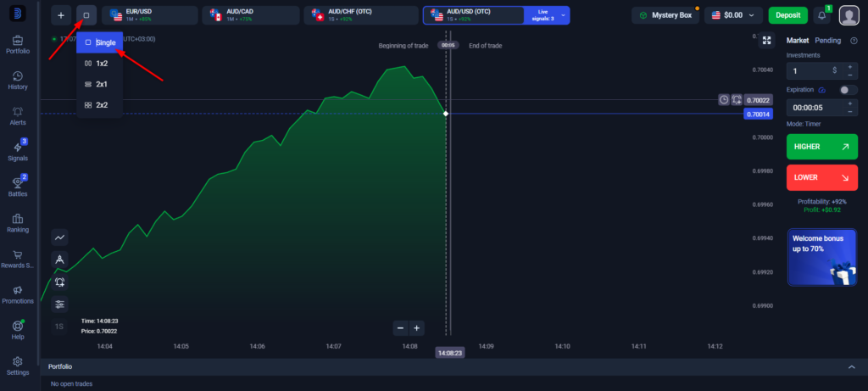Increase expiration time with plus
This screenshot has height=391, width=868.
[x=849, y=103]
